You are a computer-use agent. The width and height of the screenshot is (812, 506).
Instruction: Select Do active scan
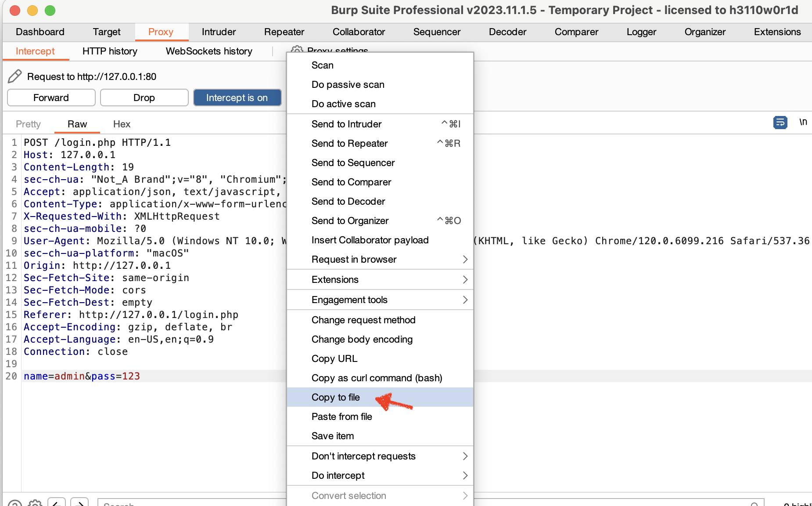click(x=380, y=104)
